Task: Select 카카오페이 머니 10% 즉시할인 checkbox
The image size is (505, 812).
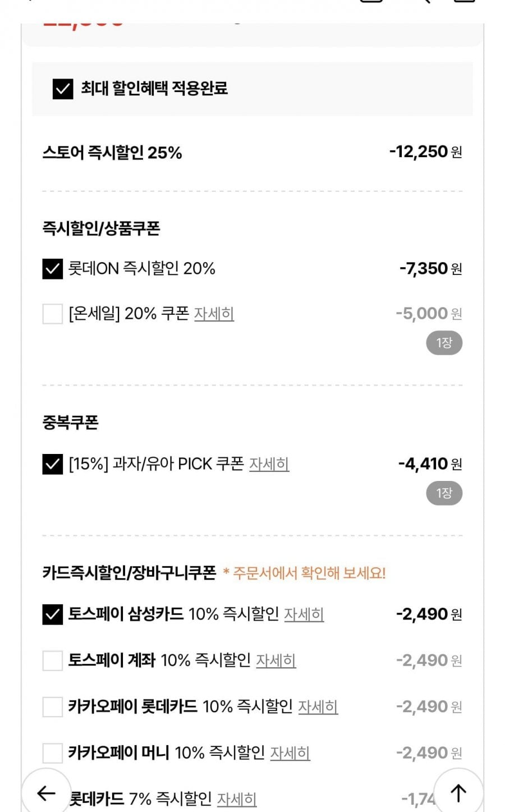Action: tap(53, 753)
